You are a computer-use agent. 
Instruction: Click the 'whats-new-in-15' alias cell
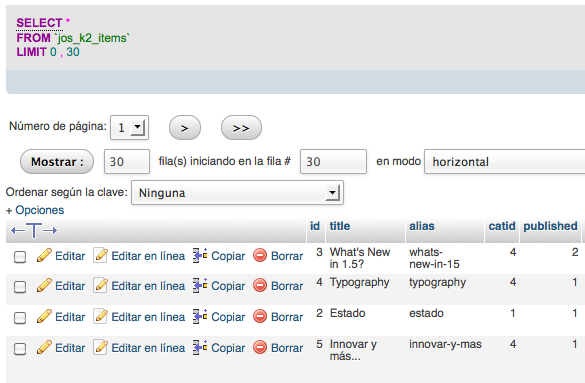[x=434, y=258]
